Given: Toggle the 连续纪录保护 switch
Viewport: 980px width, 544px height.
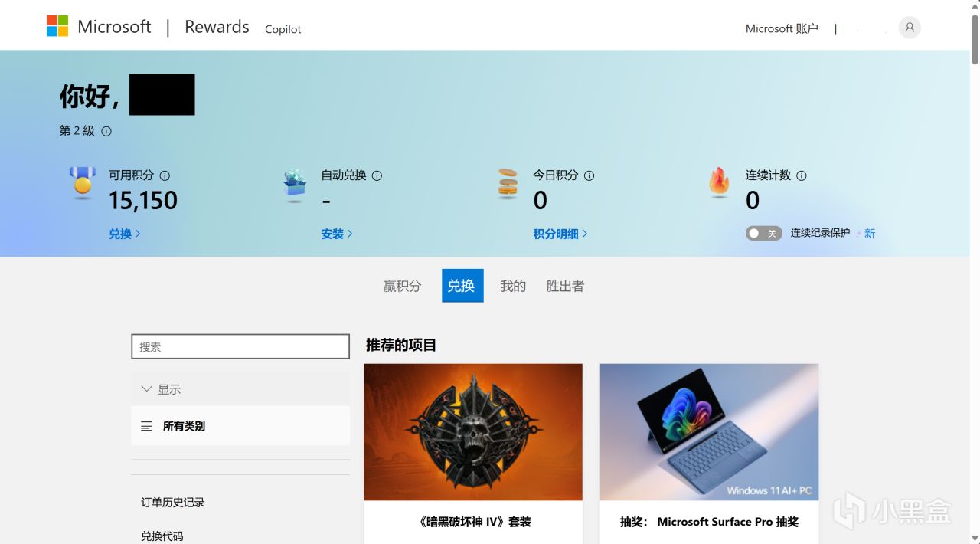Looking at the screenshot, I should coord(763,234).
